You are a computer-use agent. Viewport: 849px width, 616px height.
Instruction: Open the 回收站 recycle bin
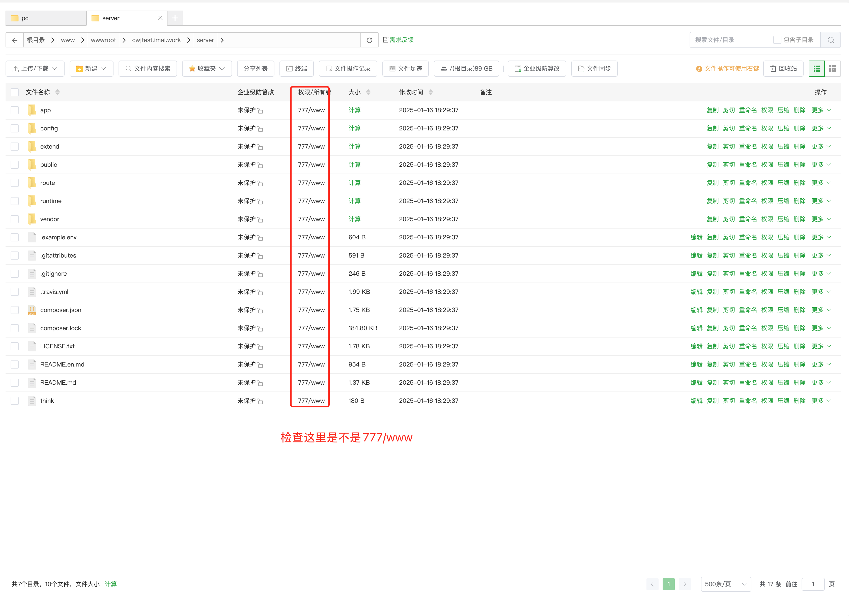coord(783,69)
